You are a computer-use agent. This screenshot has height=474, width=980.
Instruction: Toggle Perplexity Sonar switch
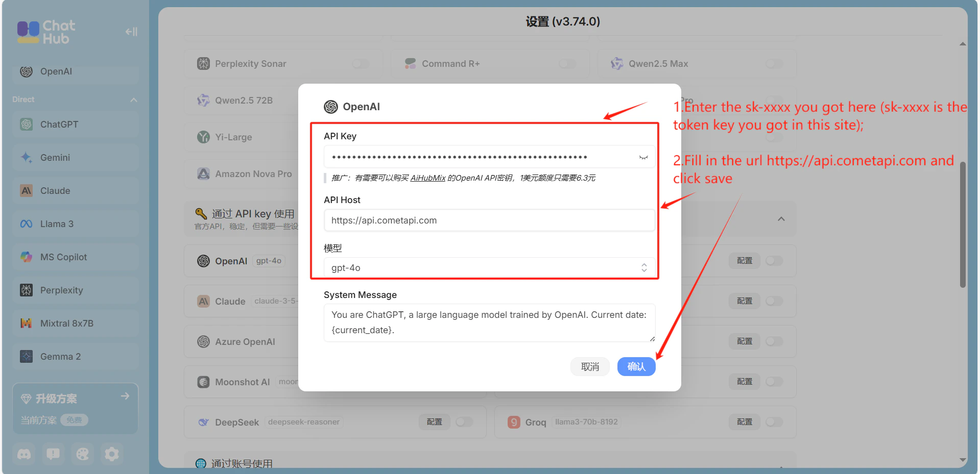click(360, 64)
